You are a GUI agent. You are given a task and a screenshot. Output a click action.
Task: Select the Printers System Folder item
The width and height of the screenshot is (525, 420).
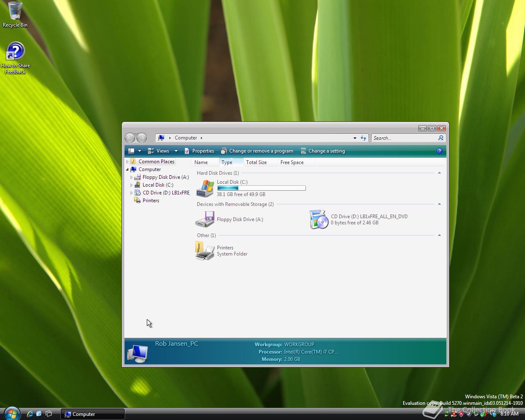tap(221, 251)
